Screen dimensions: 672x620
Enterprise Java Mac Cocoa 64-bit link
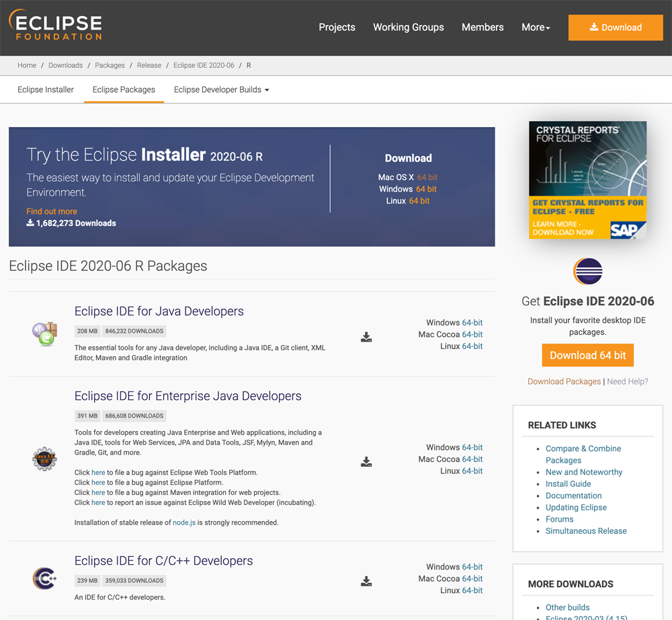[x=472, y=459]
